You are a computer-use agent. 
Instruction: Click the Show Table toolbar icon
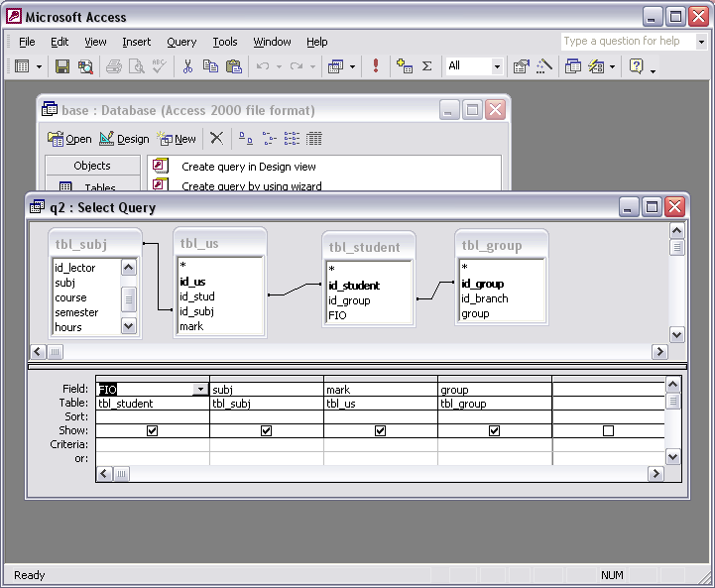(404, 66)
